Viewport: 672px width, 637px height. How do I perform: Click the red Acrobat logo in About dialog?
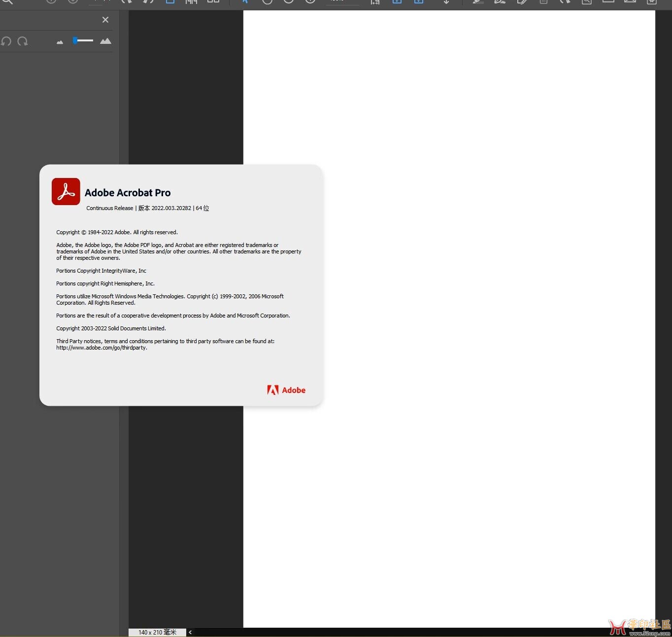click(x=66, y=192)
